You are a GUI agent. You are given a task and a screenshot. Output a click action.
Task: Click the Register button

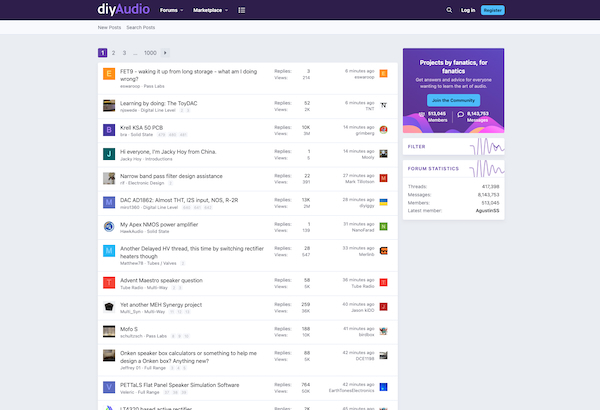[x=492, y=10]
